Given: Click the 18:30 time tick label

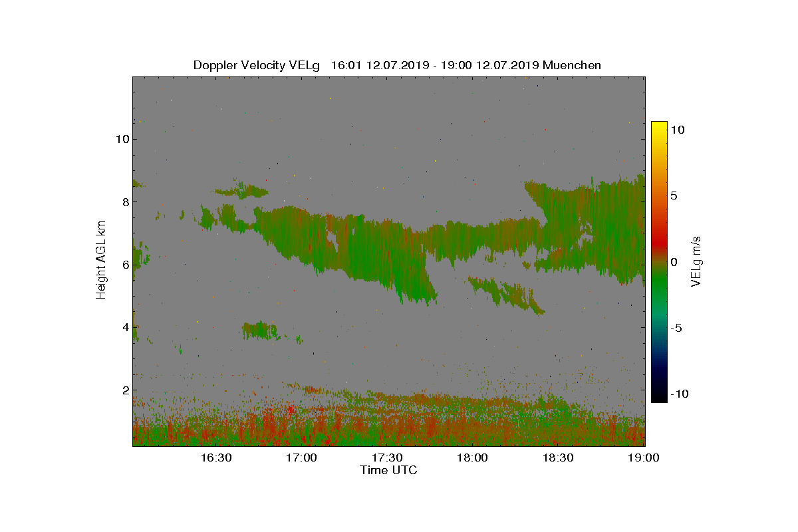Looking at the screenshot, I should [x=559, y=458].
